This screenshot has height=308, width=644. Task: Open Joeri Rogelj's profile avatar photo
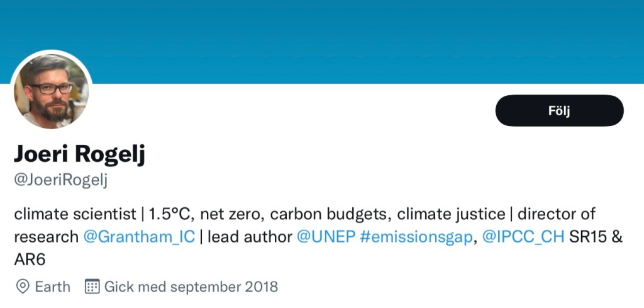(x=52, y=91)
